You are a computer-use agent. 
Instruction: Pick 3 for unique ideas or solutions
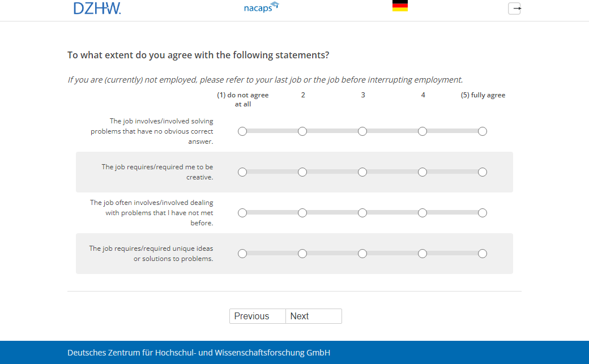coord(362,254)
